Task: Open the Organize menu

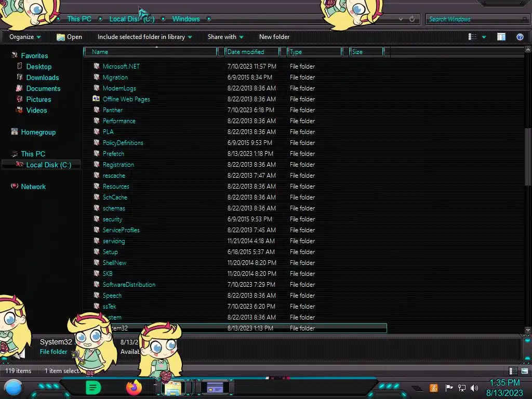Action: [25, 37]
